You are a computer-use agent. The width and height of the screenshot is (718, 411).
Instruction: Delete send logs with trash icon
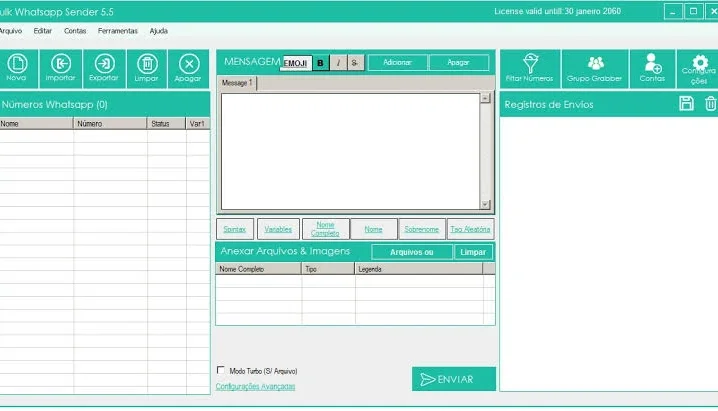[x=710, y=103]
